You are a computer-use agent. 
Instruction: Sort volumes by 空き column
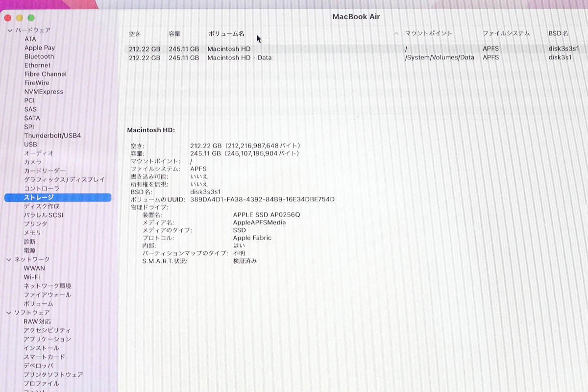135,34
